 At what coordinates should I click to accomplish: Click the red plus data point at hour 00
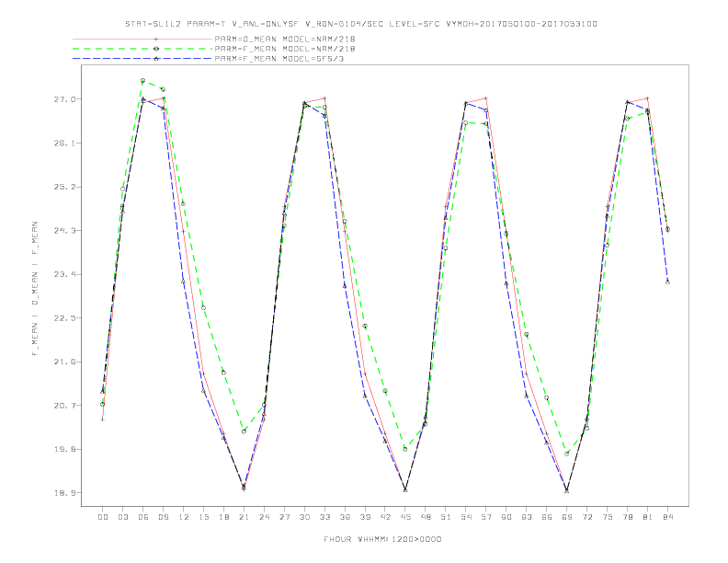click(103, 419)
